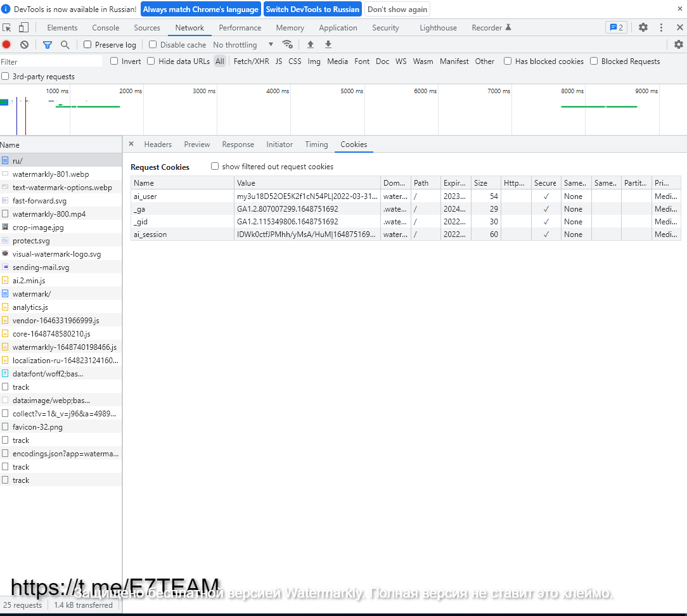The width and height of the screenshot is (687, 616).
Task: Open the request Headers tab
Action: [x=158, y=144]
